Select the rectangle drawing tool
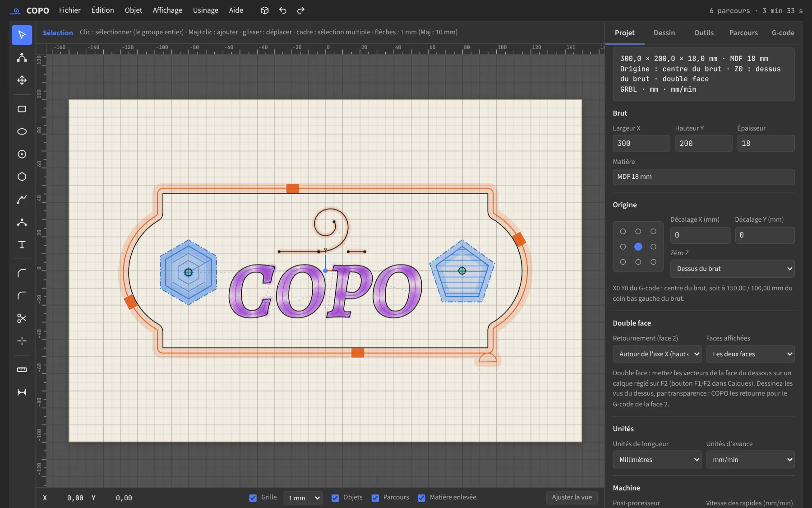 [22, 109]
